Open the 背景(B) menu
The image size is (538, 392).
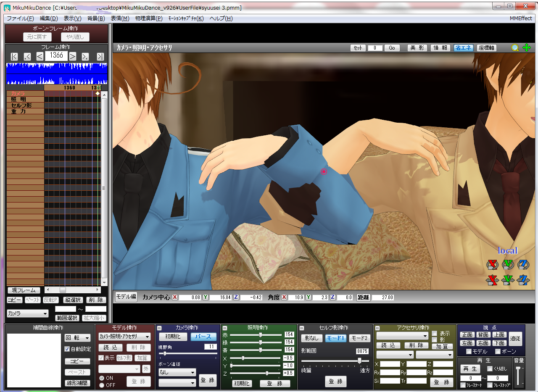[96, 18]
